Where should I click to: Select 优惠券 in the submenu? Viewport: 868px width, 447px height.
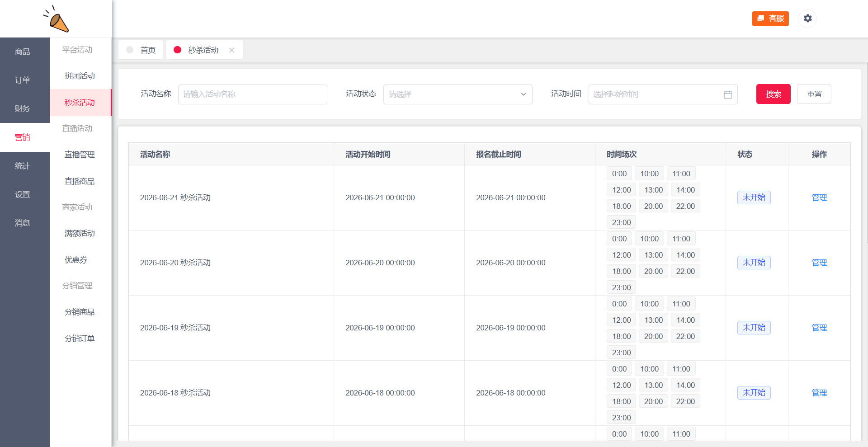coord(76,260)
